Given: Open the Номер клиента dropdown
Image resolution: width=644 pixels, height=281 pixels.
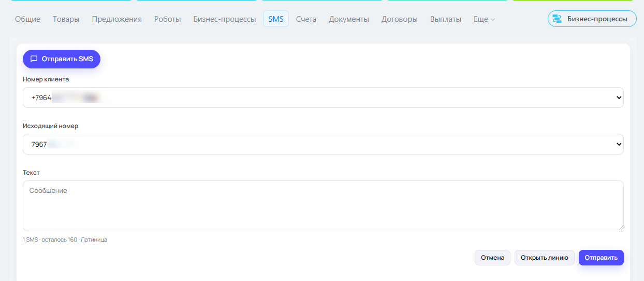Looking at the screenshot, I should [323, 97].
